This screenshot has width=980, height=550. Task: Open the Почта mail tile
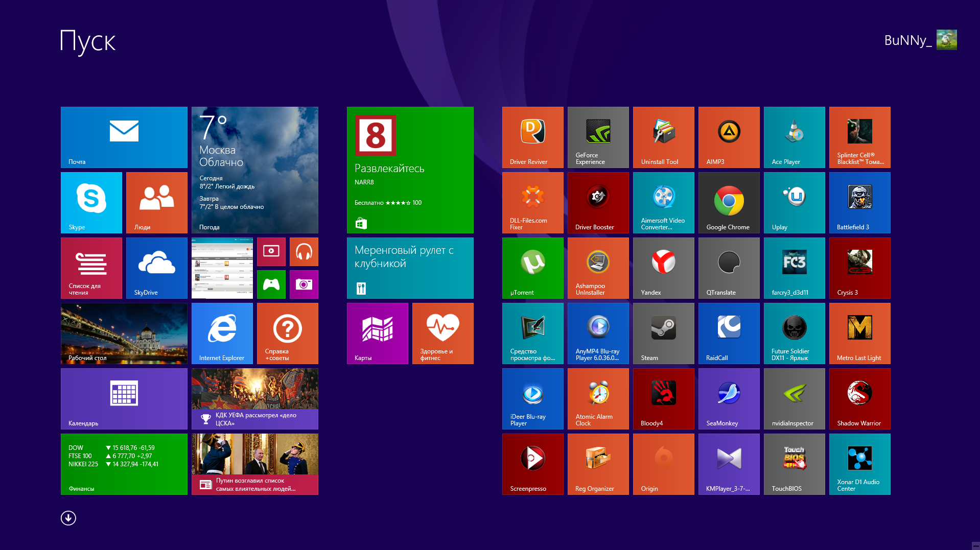124,137
